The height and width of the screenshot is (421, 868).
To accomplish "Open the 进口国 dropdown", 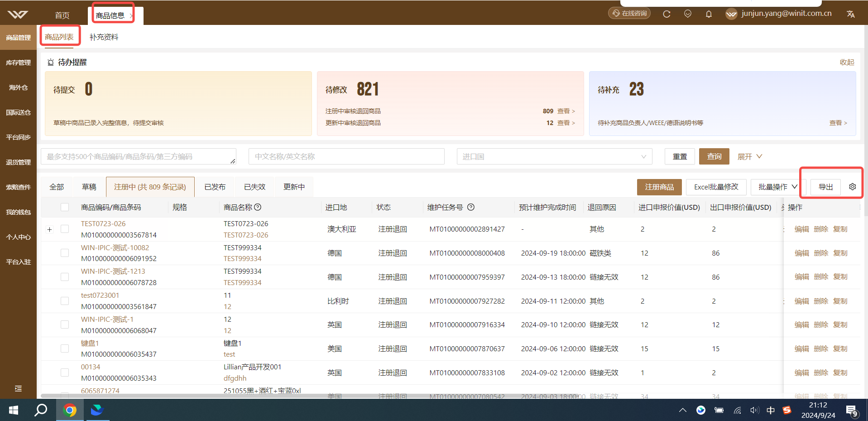I will click(x=554, y=156).
